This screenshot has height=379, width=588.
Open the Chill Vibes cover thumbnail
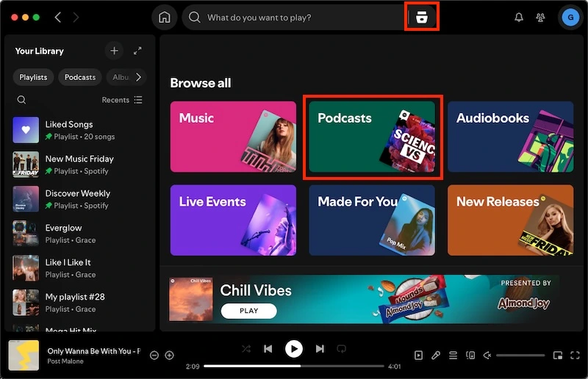click(x=191, y=299)
